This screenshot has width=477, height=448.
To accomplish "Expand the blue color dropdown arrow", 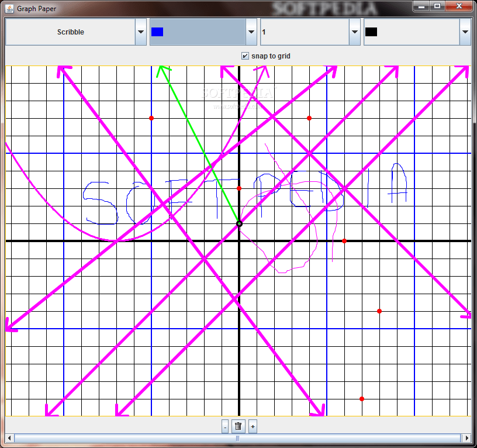I will click(x=251, y=32).
